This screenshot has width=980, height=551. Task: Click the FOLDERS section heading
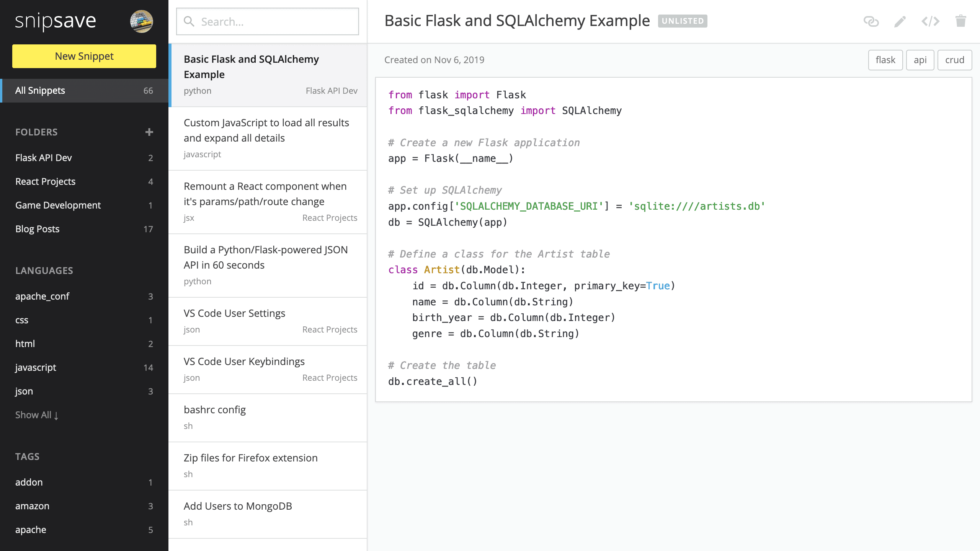coord(36,132)
